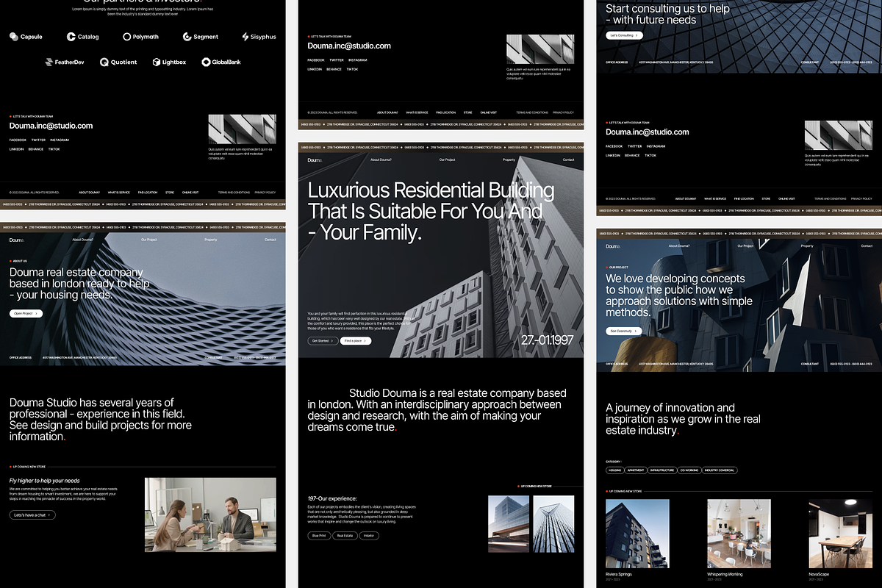Select the Blue Print tag

coord(319,536)
